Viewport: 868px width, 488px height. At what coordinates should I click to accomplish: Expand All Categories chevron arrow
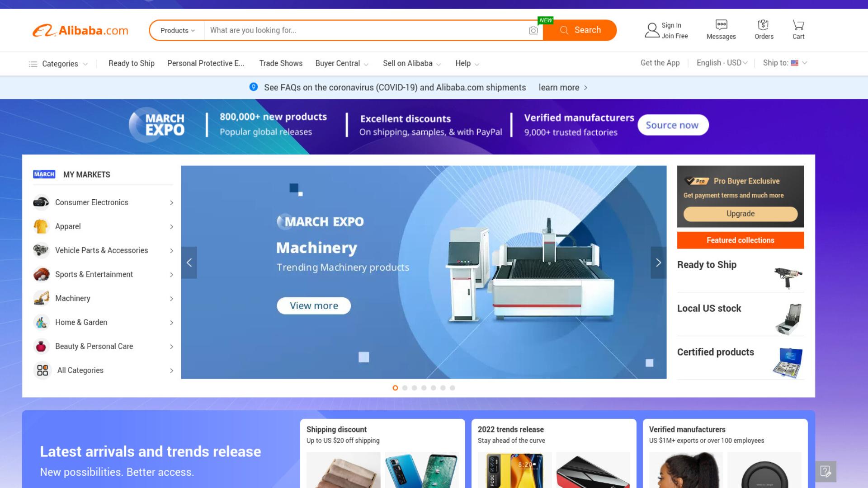coord(171,371)
